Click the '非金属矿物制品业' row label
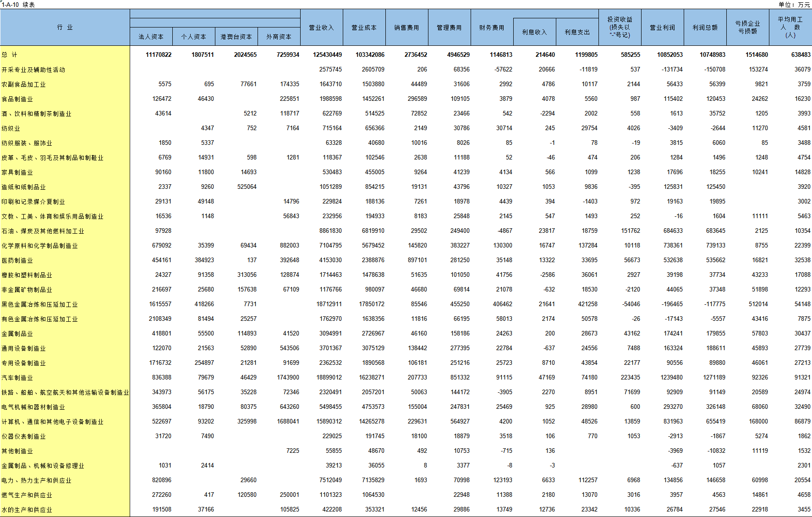The height and width of the screenshot is (517, 812). (x=27, y=290)
